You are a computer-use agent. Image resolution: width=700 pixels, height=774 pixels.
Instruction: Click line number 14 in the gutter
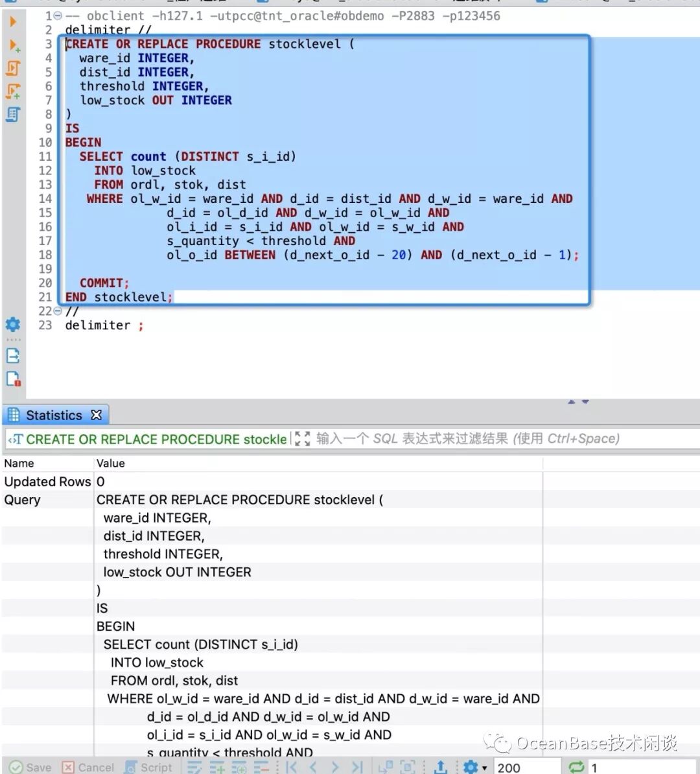click(x=45, y=198)
